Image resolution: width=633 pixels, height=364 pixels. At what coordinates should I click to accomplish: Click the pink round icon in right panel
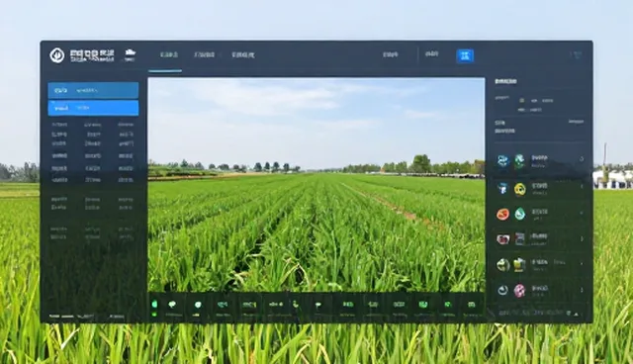pyautogui.click(x=519, y=290)
